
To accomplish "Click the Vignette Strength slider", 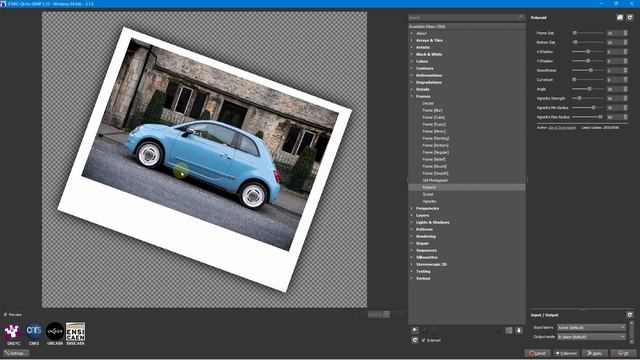I will [x=588, y=98].
